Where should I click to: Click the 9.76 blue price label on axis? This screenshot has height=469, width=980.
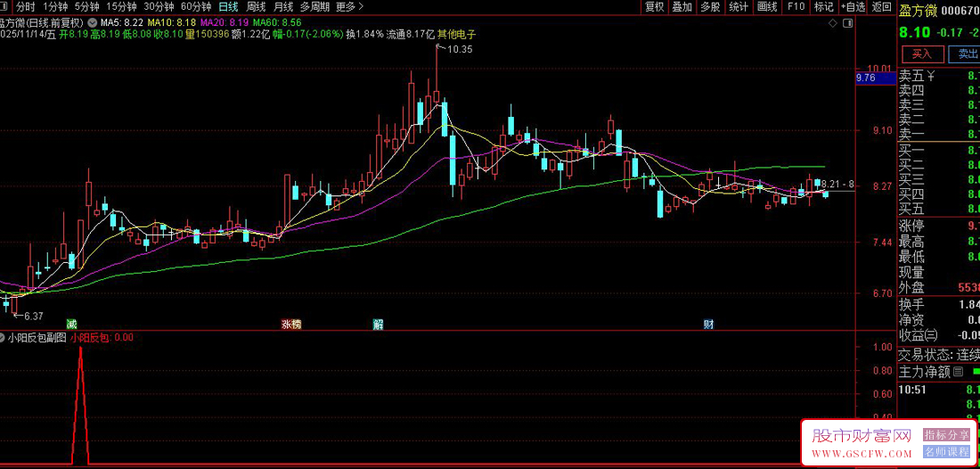coord(865,78)
